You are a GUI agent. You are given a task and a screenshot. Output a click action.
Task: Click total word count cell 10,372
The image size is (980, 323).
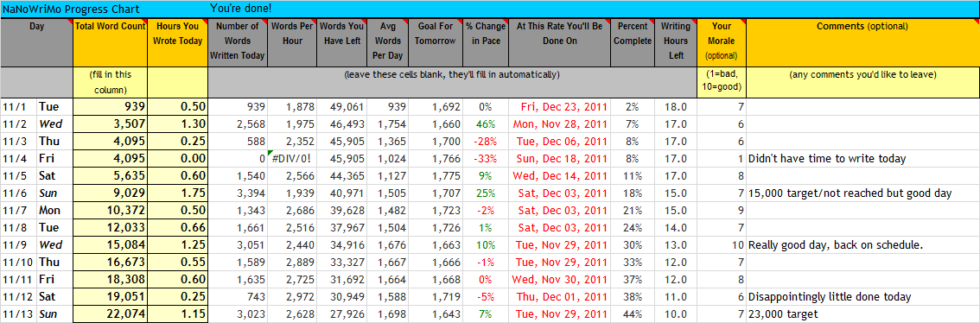click(110, 211)
